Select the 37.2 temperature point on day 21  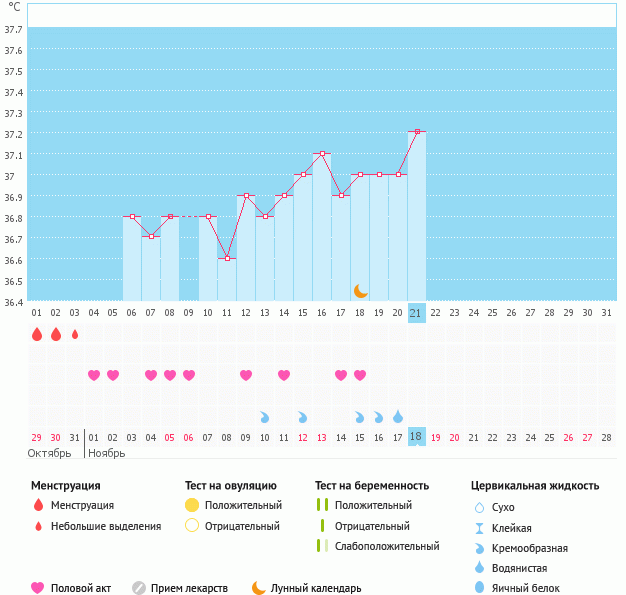pos(417,132)
